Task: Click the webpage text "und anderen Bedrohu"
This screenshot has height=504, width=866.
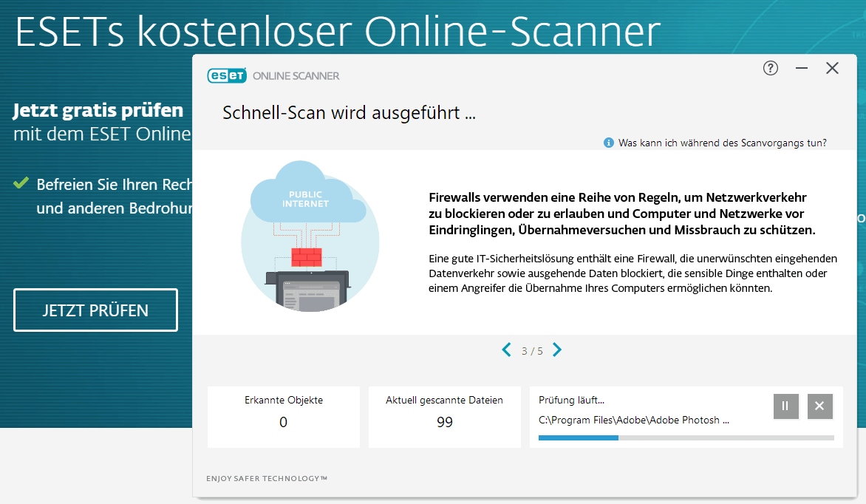Action: pyautogui.click(x=114, y=208)
